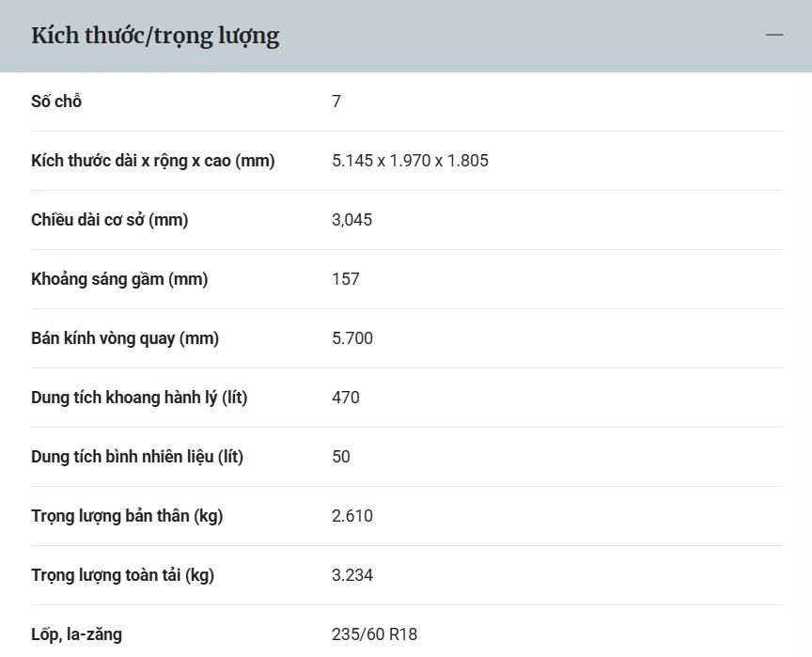
Task: Select the Dung tích khoang hành lý label
Action: [139, 398]
